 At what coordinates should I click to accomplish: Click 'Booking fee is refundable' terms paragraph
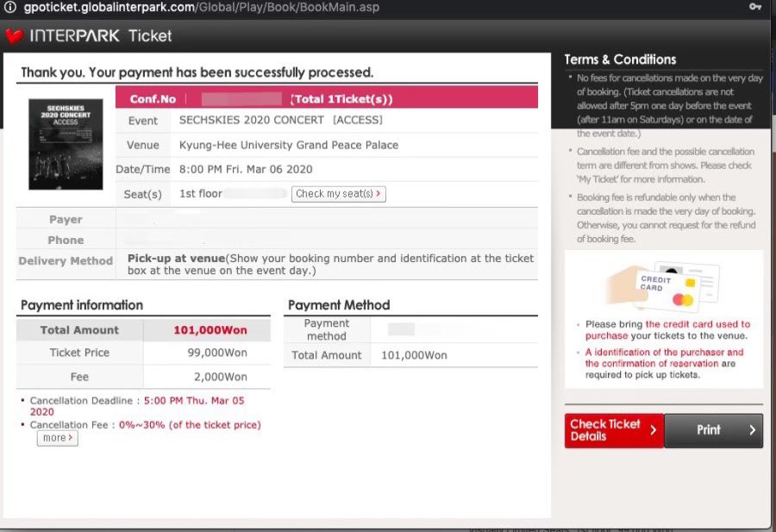tap(666, 218)
